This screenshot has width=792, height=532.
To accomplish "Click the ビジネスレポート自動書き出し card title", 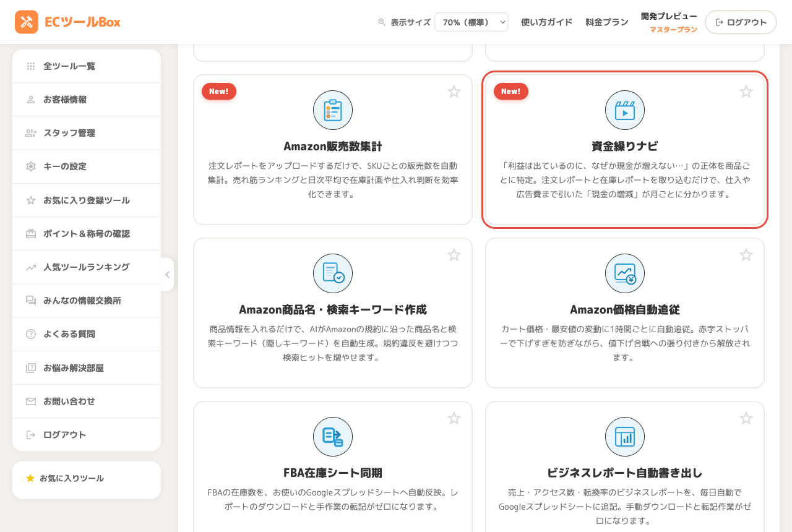I will pos(625,473).
